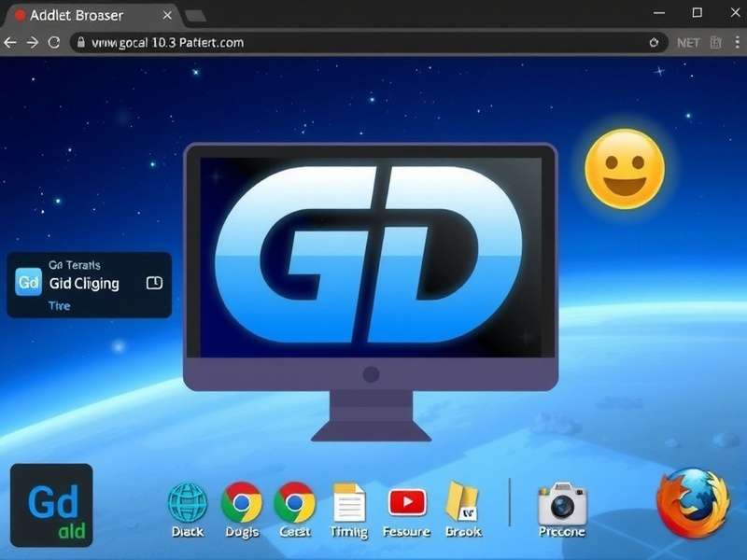Image resolution: width=747 pixels, height=560 pixels.
Task: Launch the Chrome icon labeled Cerat
Action: tap(294, 503)
